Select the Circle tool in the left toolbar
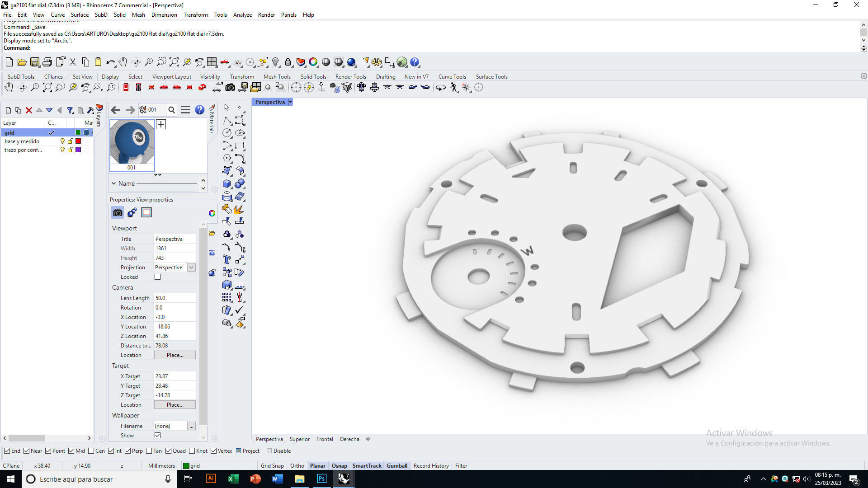The width and height of the screenshot is (868, 488). (x=227, y=133)
